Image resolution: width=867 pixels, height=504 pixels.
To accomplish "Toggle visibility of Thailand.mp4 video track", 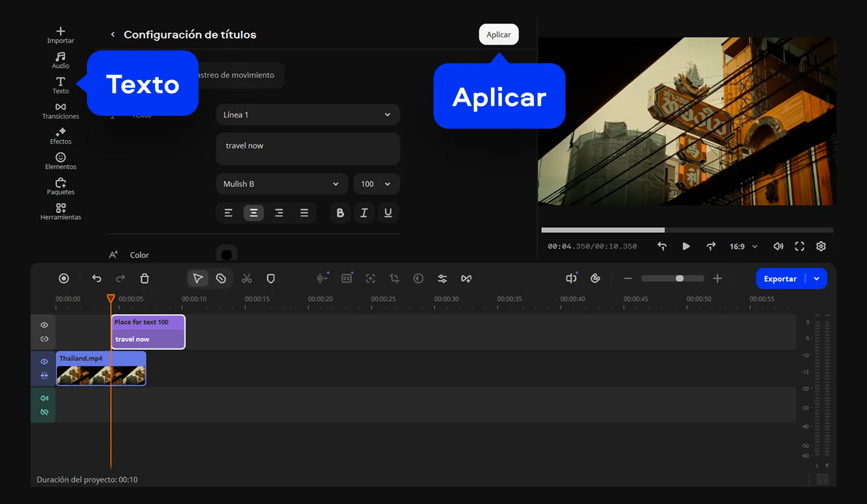I will pyautogui.click(x=45, y=361).
